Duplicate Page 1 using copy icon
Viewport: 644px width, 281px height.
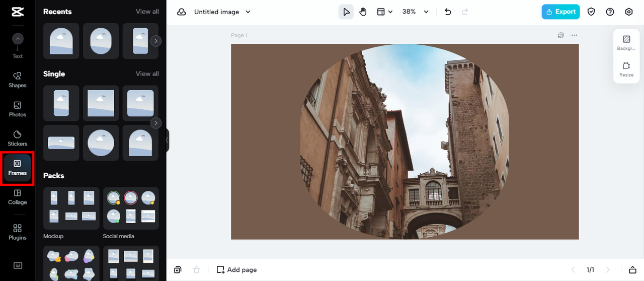pyautogui.click(x=560, y=35)
